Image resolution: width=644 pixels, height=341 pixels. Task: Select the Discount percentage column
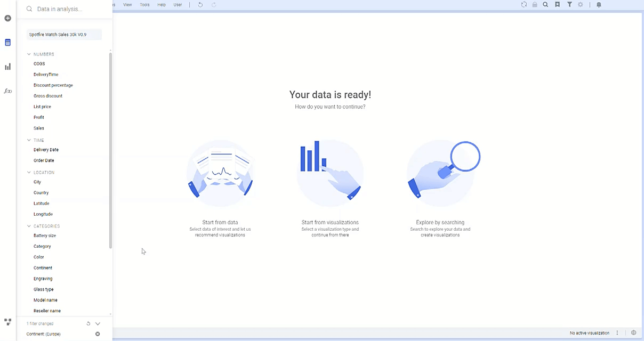53,85
